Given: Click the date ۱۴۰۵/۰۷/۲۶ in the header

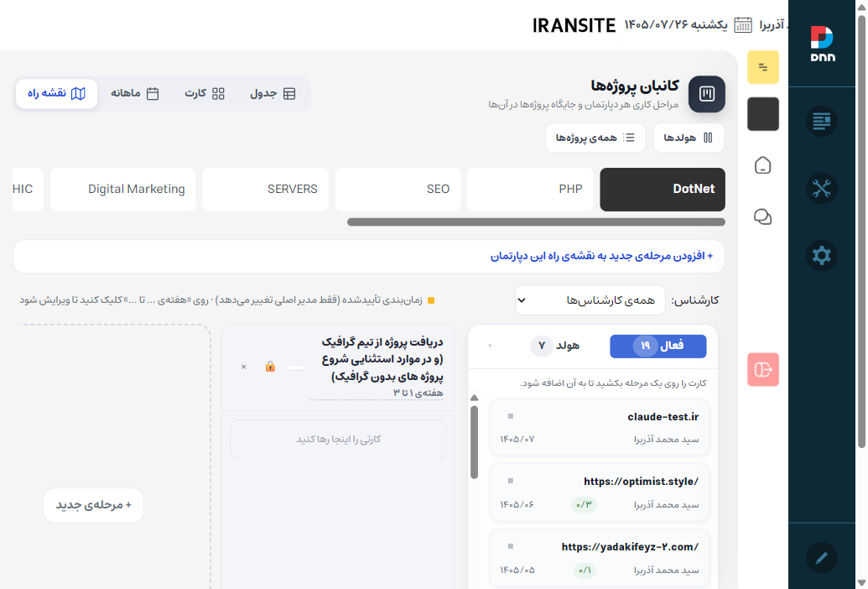Looking at the screenshot, I should click(x=656, y=25).
